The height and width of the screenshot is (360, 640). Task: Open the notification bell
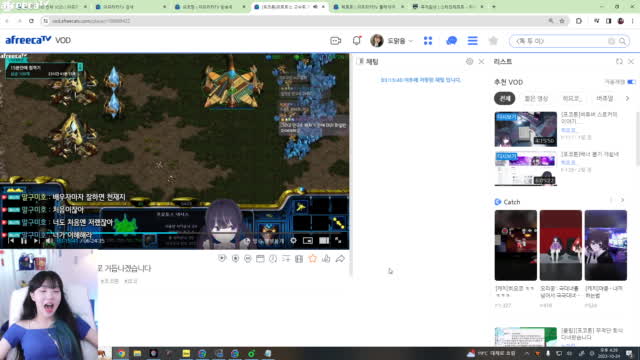(x=357, y=40)
